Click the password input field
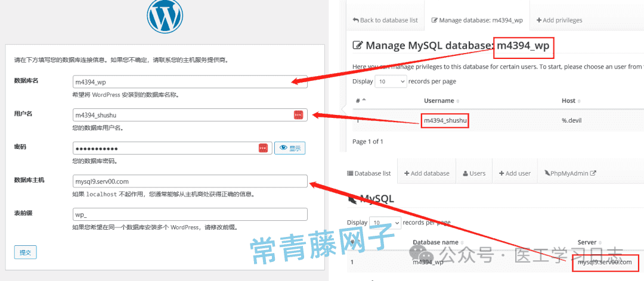The image size is (644, 281). [172, 148]
